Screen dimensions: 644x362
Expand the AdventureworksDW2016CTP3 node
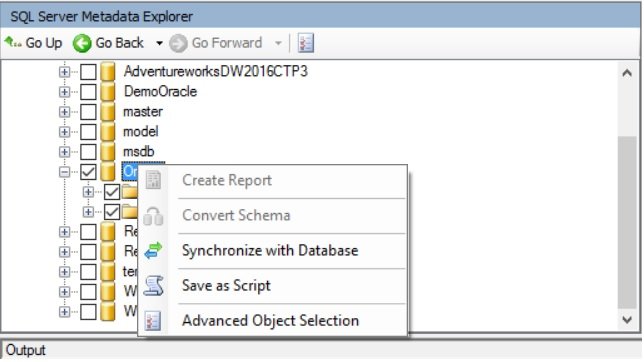click(64, 72)
